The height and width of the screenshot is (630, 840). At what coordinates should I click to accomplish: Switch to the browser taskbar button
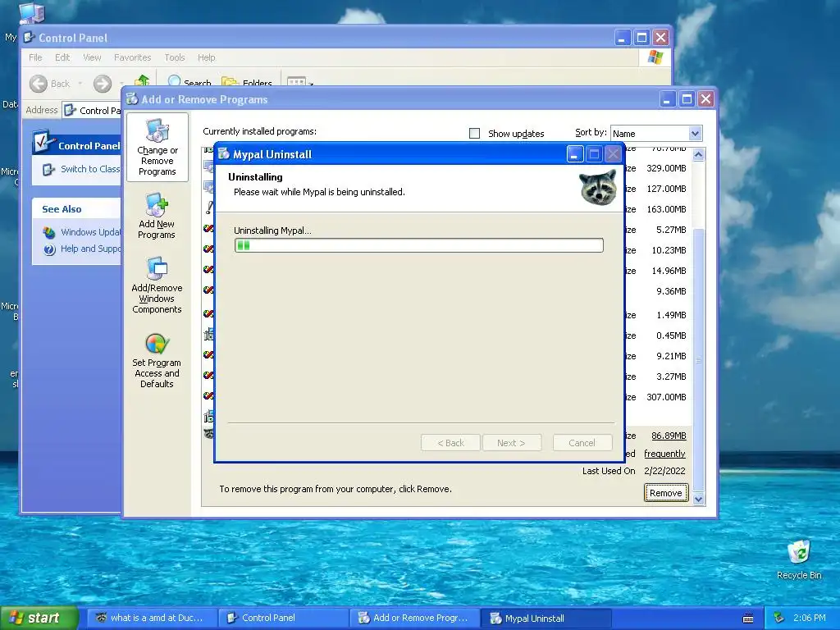[152, 619]
